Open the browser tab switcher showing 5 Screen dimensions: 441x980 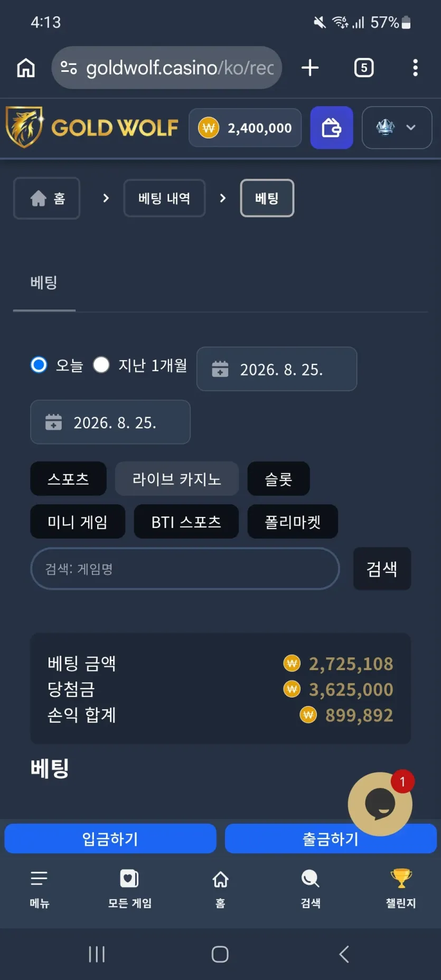[364, 68]
